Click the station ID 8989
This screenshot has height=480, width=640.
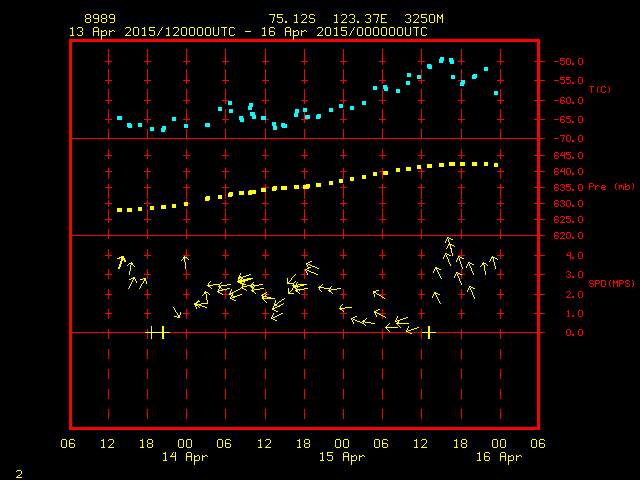click(x=100, y=19)
